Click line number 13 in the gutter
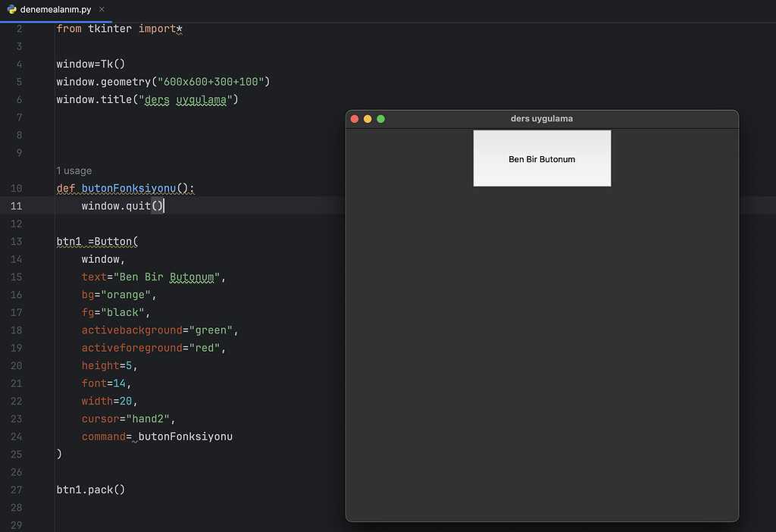The height and width of the screenshot is (532, 776). click(17, 242)
